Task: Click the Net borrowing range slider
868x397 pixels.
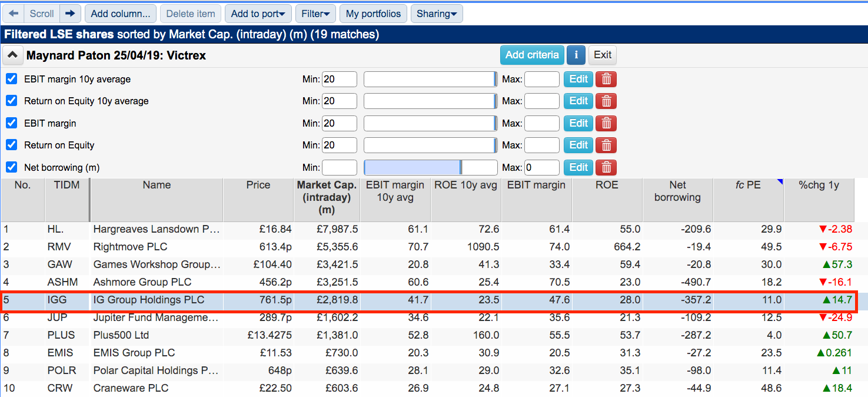Action: pos(431,167)
